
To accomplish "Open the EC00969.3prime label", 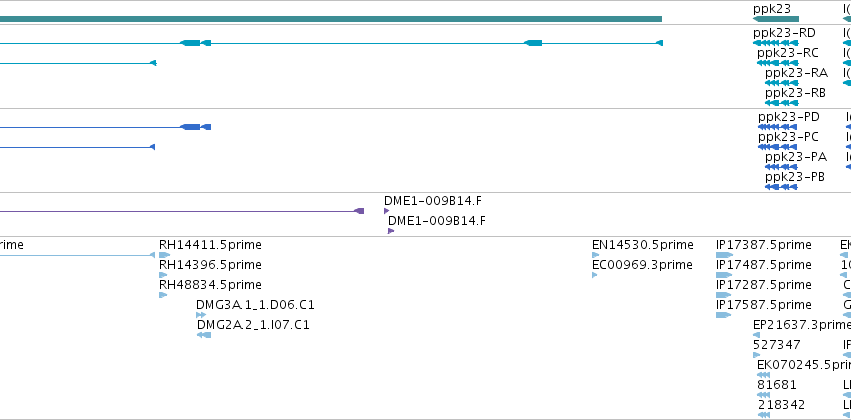I will (642, 265).
